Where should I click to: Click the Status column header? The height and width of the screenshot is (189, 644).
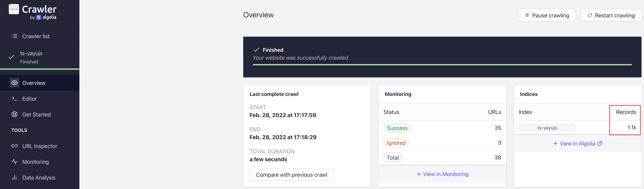point(391,112)
